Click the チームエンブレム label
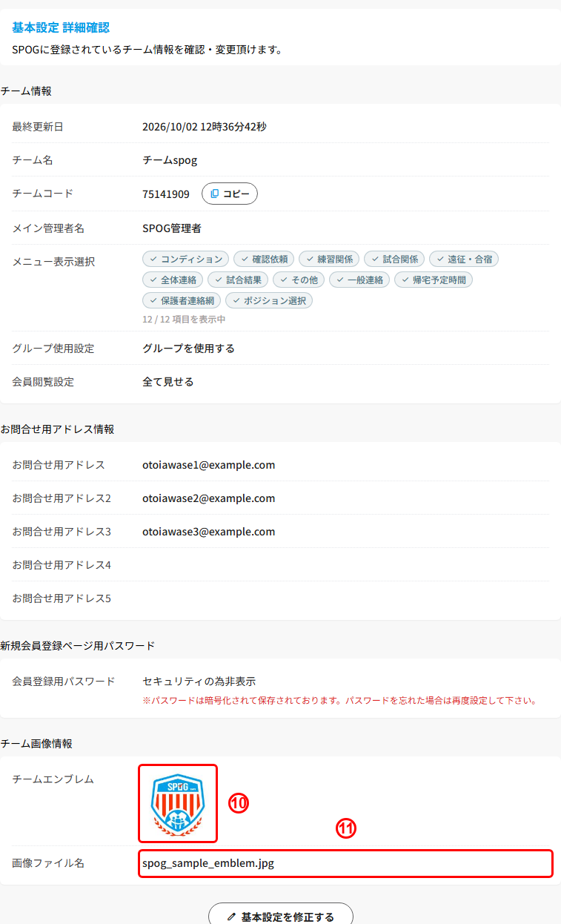The height and width of the screenshot is (924, 561). pos(53,779)
